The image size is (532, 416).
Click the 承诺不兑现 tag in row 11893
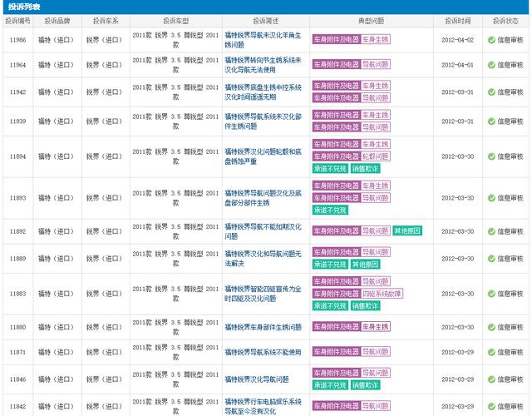point(330,210)
